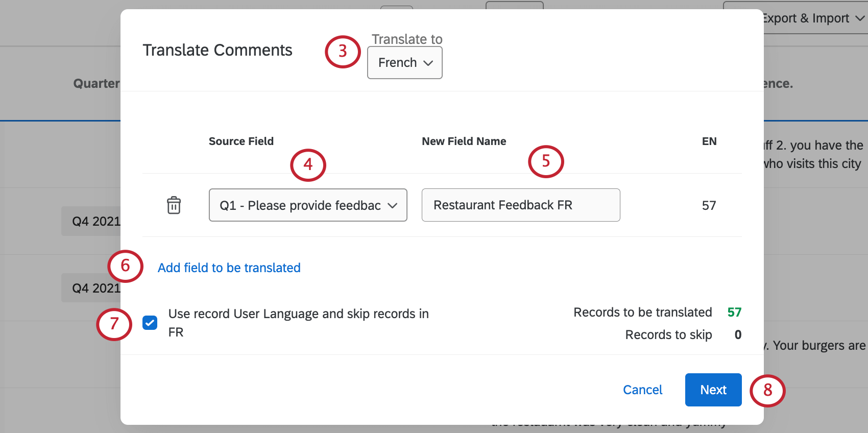Click the green records to be translated count
868x433 pixels.
pyautogui.click(x=734, y=312)
